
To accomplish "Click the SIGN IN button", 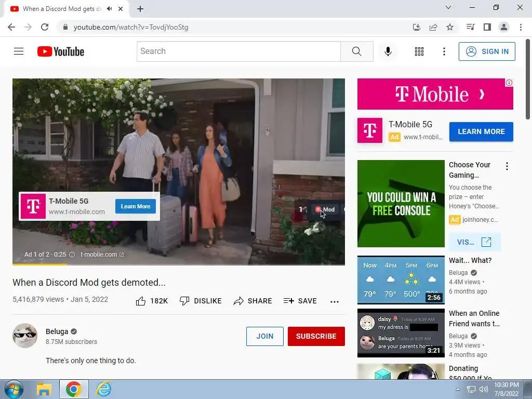I will click(x=486, y=51).
